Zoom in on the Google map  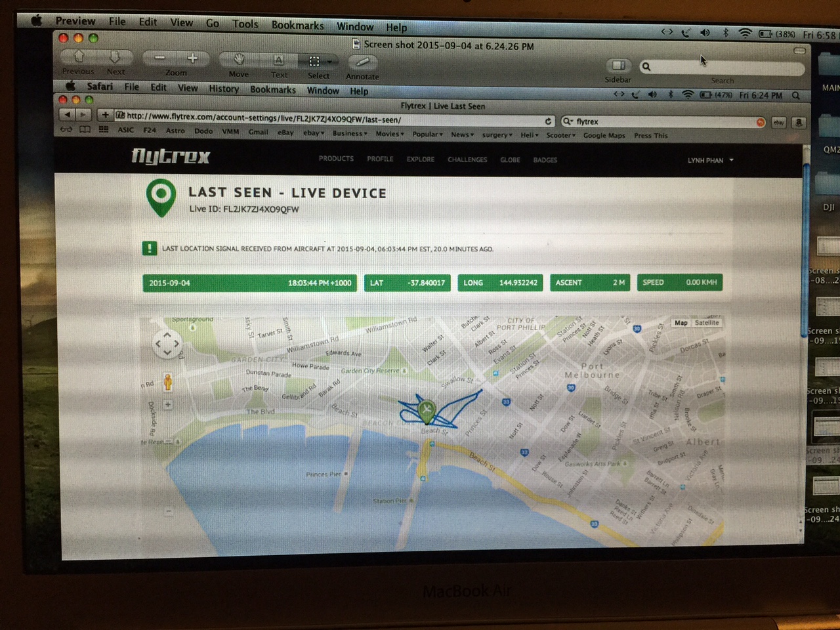[168, 405]
